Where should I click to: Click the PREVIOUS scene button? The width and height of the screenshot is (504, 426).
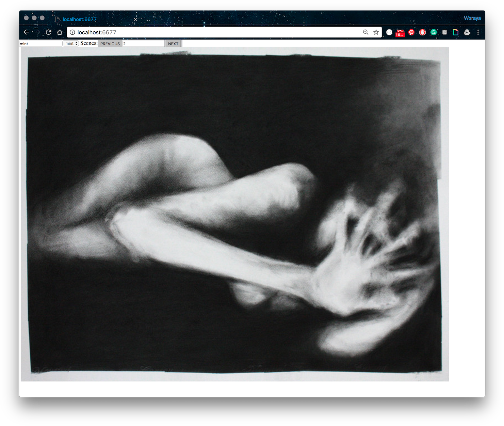pyautogui.click(x=110, y=44)
